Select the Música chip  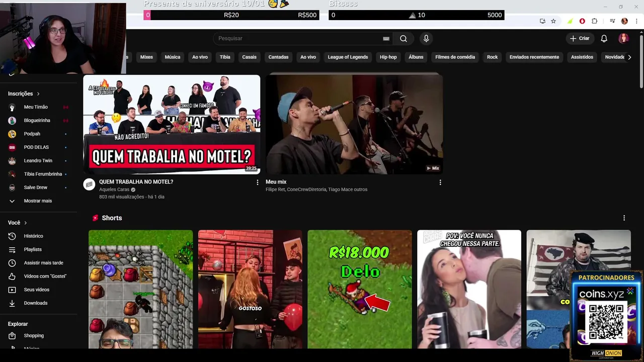173,57
